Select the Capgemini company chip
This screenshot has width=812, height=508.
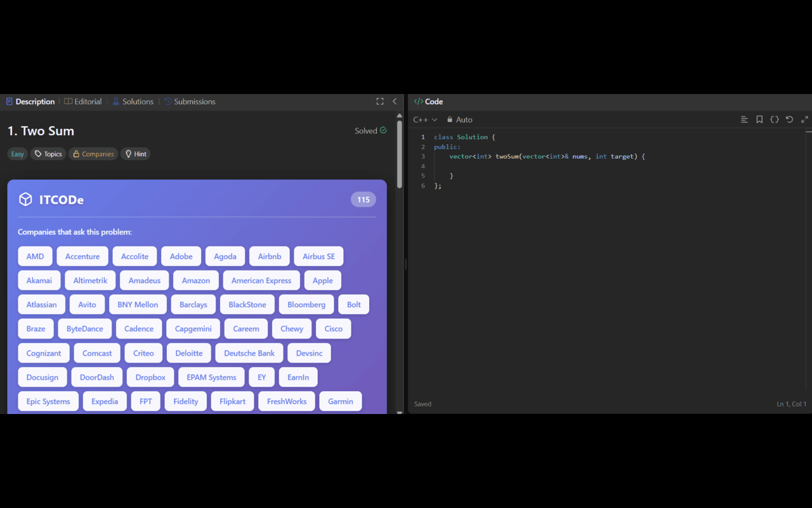[x=193, y=329]
